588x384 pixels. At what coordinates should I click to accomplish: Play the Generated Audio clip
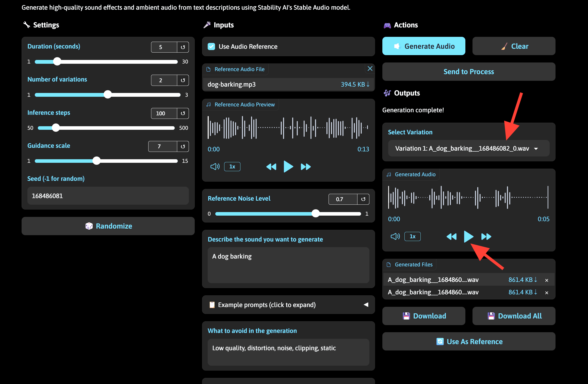(468, 236)
